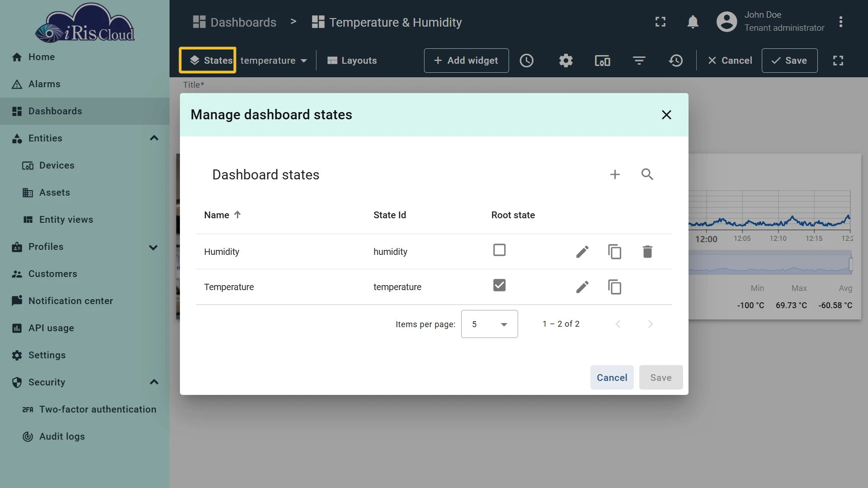Image resolution: width=868 pixels, height=488 pixels.
Task: Open version history icon in toolbar
Action: click(x=676, y=61)
